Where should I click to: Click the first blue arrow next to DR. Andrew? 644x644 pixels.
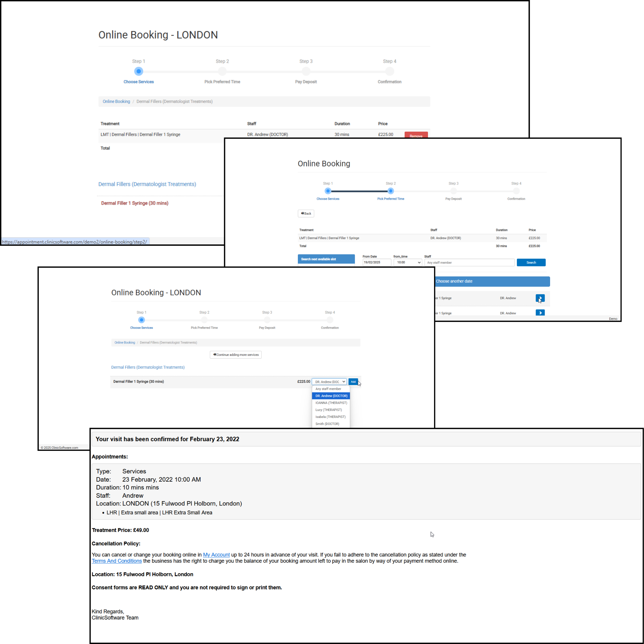click(x=540, y=298)
